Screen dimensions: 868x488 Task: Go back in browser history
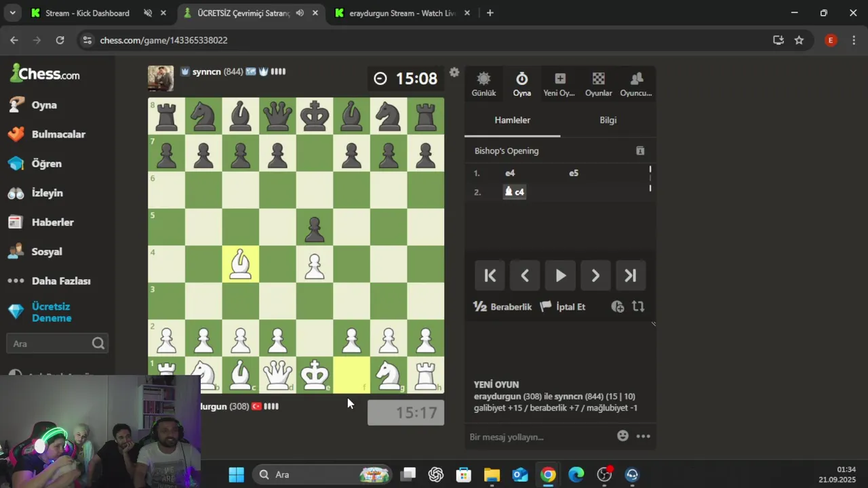14,40
